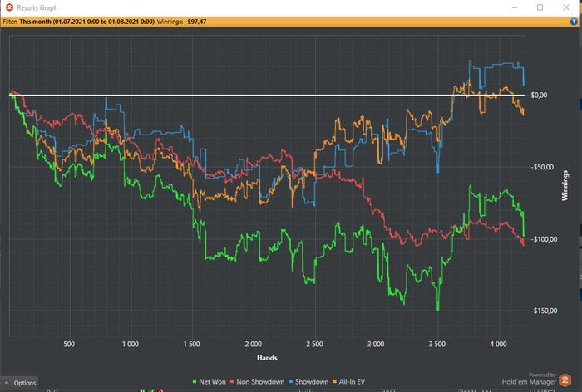Click the 3 500 hands axis label
Viewport: 582px width, 392px height.
tap(436, 344)
